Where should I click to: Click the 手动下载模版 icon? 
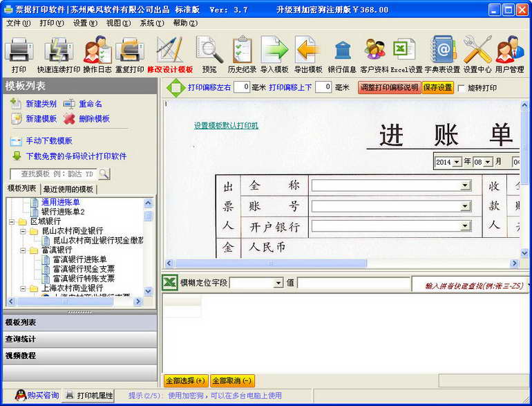[16, 140]
